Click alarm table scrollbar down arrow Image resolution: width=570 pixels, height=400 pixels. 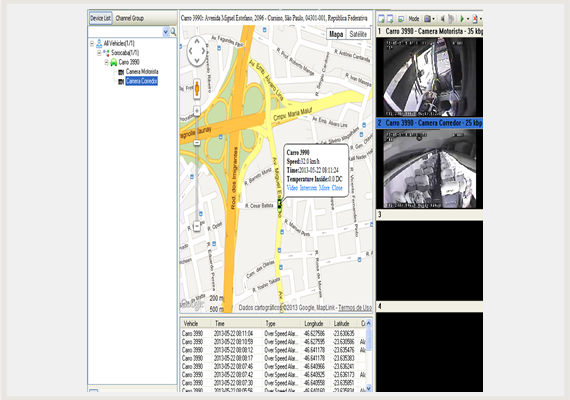point(369,388)
